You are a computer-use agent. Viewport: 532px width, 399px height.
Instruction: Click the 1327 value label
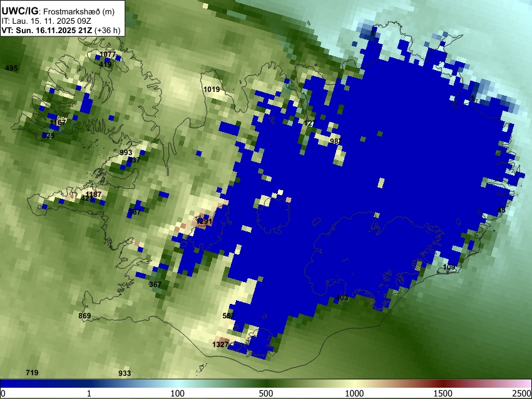click(x=220, y=345)
